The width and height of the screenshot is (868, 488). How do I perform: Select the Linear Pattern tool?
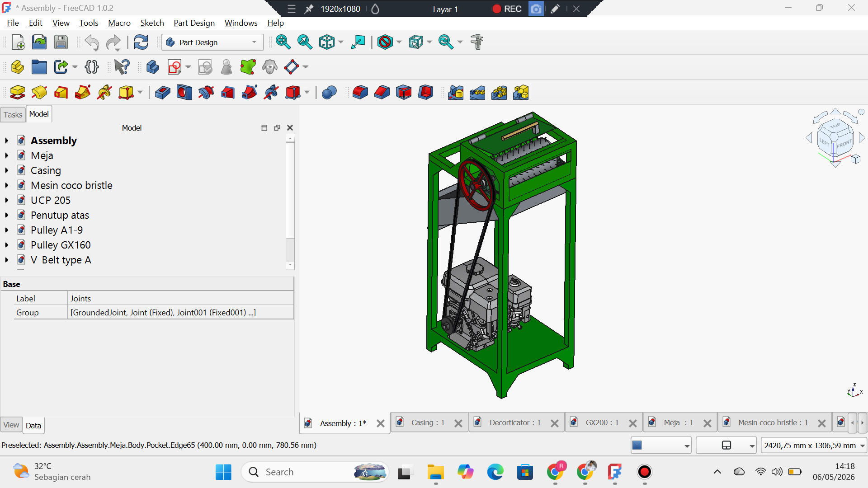click(477, 93)
